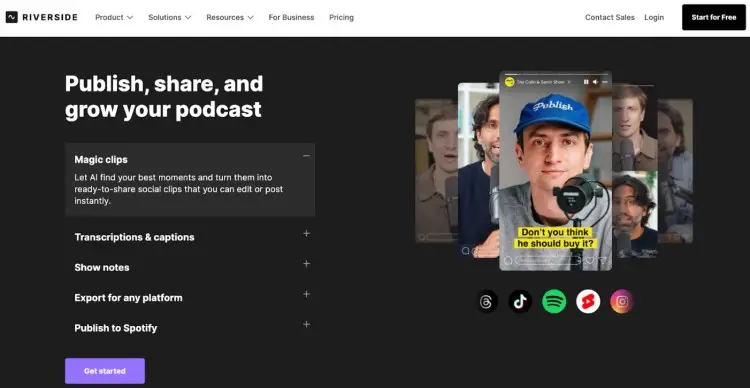This screenshot has height=388, width=750.
Task: Mute the center clip's volume icon
Action: pos(595,82)
